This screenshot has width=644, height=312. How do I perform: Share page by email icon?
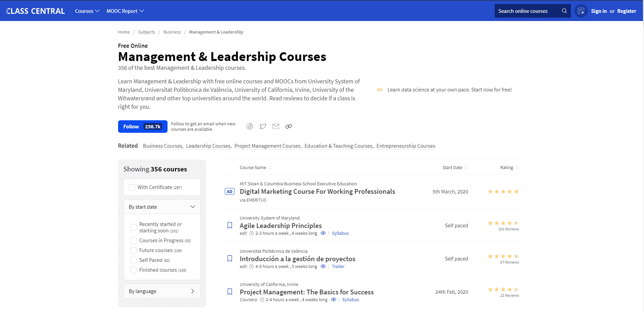pos(276,126)
